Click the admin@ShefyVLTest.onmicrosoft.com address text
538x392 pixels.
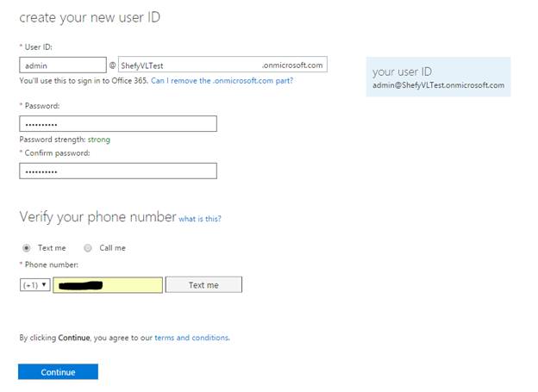[438, 85]
